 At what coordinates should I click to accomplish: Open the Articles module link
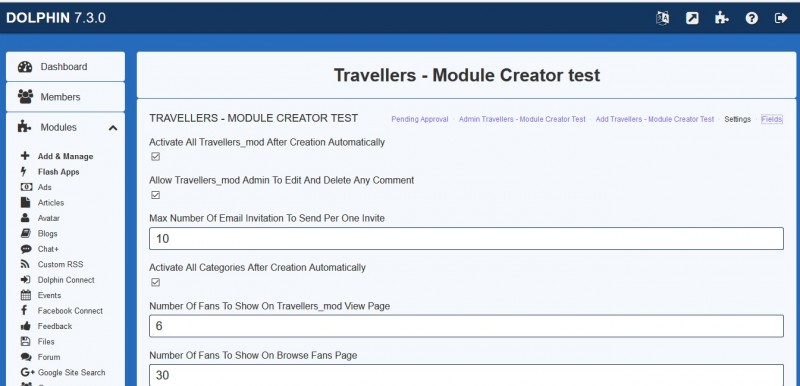[x=51, y=202]
